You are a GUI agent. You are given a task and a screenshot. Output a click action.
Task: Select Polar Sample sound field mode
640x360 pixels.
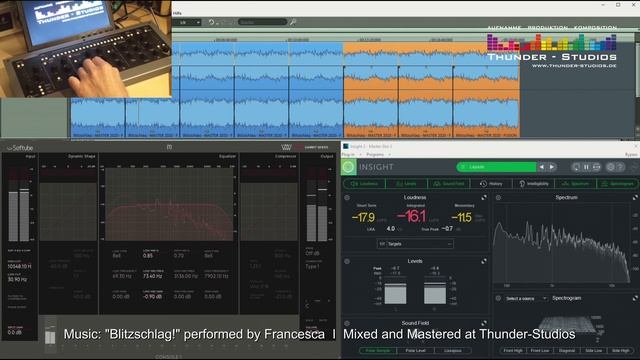point(378,351)
